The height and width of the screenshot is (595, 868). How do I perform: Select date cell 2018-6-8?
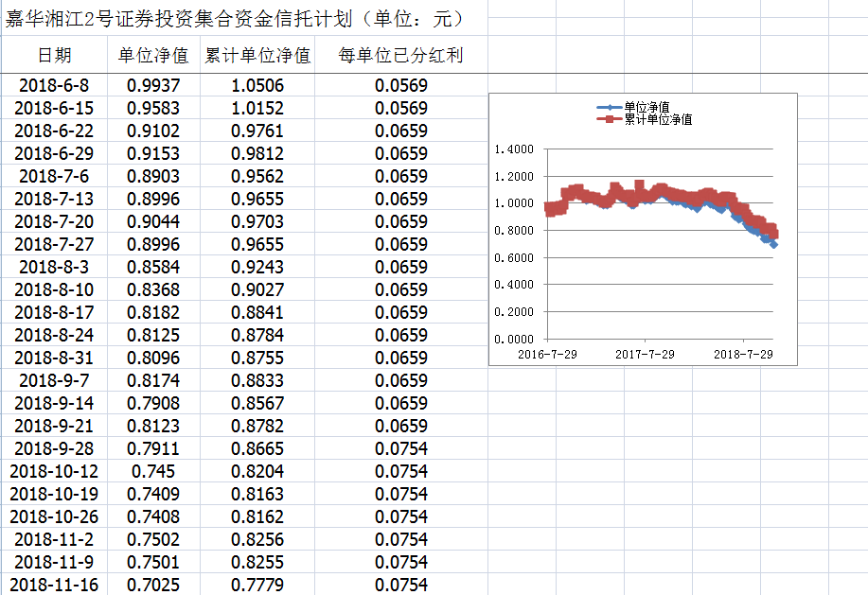point(54,85)
